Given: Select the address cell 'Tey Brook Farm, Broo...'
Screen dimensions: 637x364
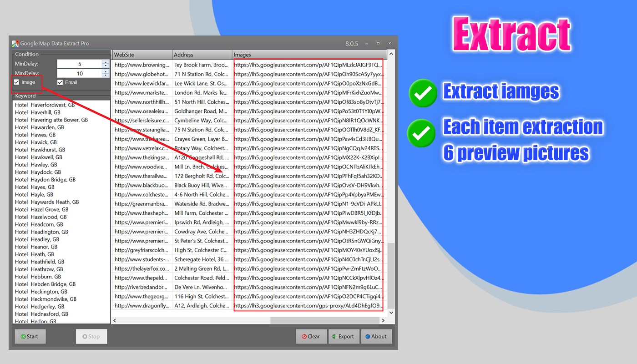Looking at the screenshot, I should pos(202,65).
